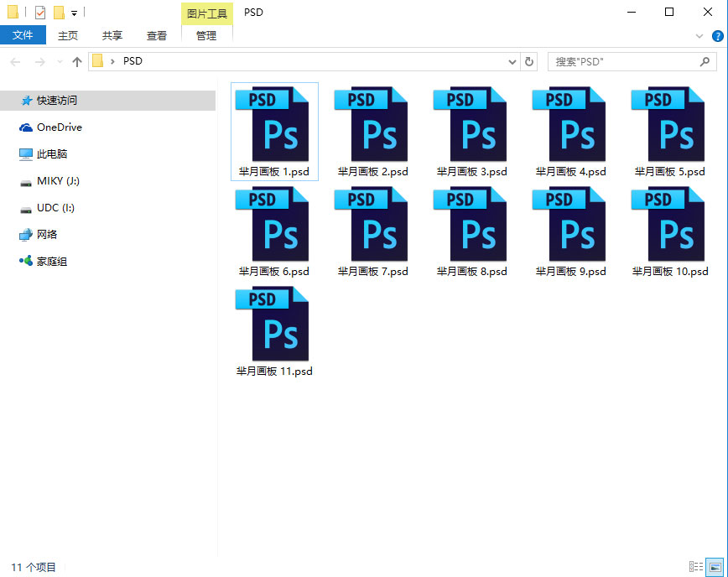Click the 搜索"PSD" search box
The image size is (728, 577).
click(x=632, y=62)
